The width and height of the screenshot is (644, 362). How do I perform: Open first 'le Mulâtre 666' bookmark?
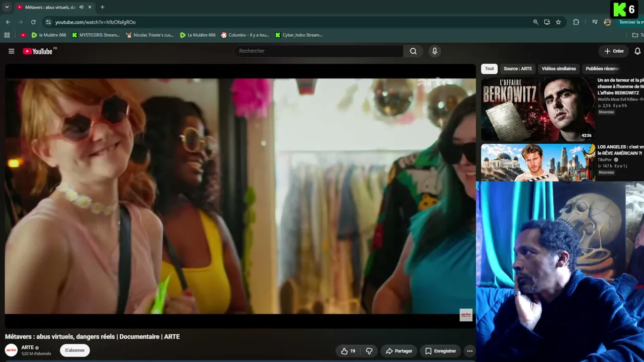pos(49,35)
